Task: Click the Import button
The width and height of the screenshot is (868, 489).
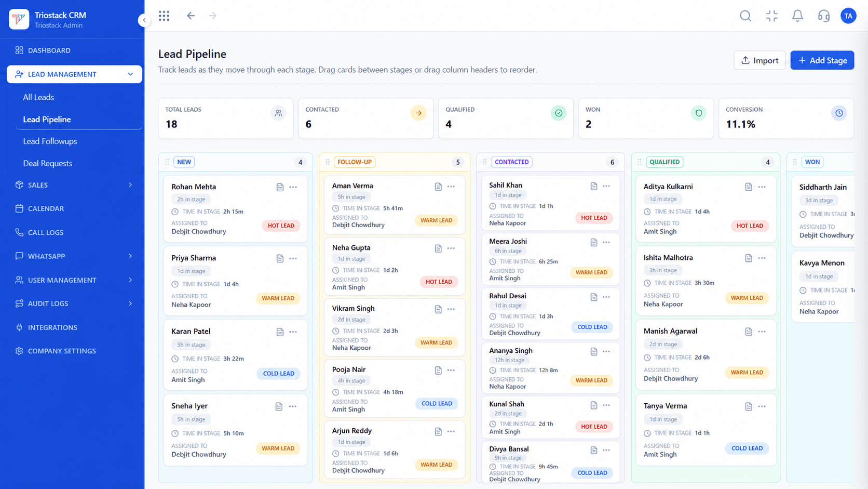Action: click(x=759, y=60)
